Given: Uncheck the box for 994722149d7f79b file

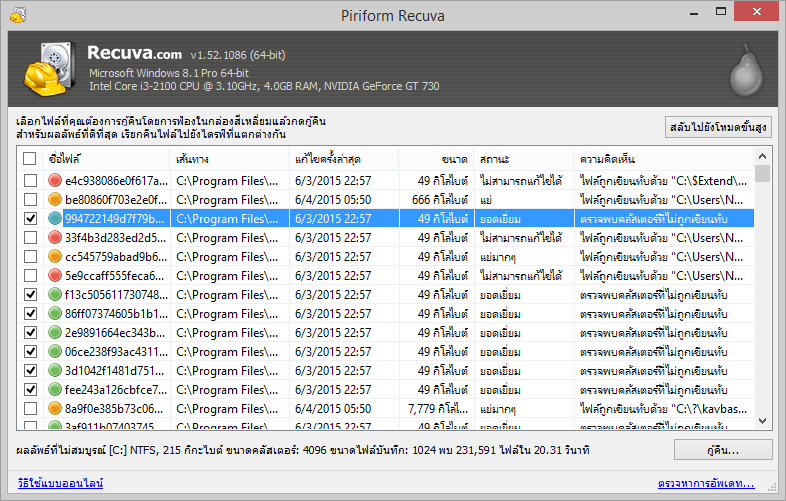Looking at the screenshot, I should click(31, 219).
